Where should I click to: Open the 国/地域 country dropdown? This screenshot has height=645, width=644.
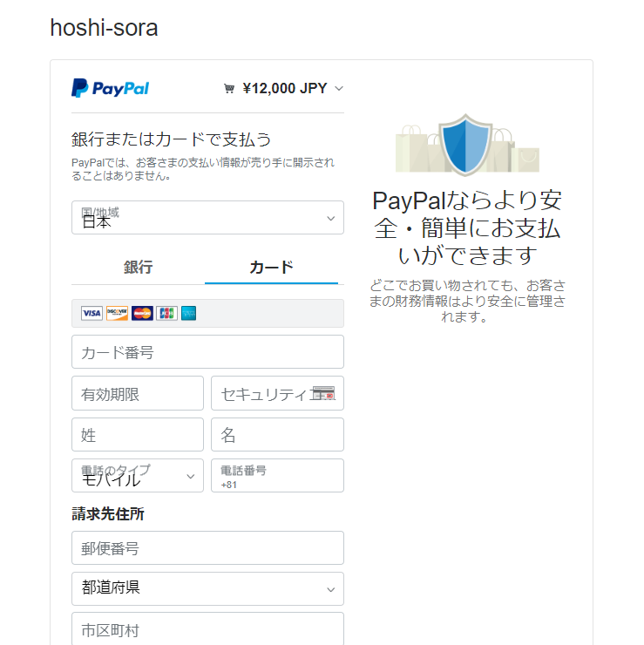point(207,218)
